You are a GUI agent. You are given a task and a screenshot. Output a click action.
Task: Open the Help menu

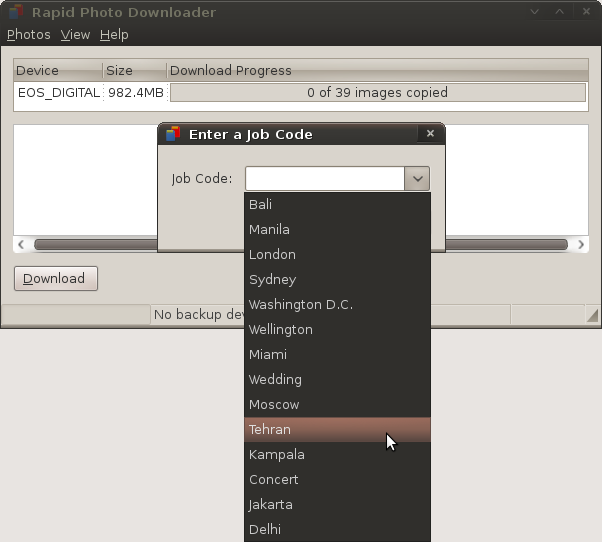tap(114, 34)
